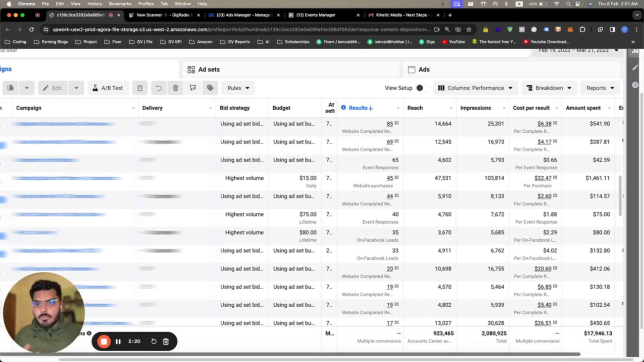The image size is (644, 362).
Task: Toggle the switch on the $80.00 Lifetime budget row
Action: [x=3, y=236]
